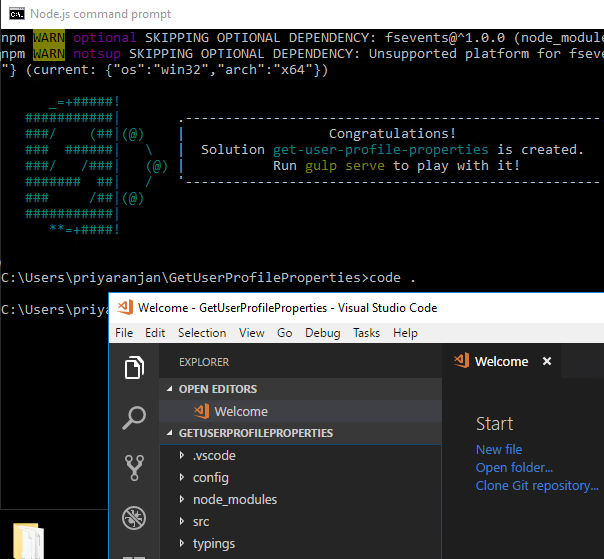
Task: Select Welcome in the Open Editors list
Action: pos(300,411)
